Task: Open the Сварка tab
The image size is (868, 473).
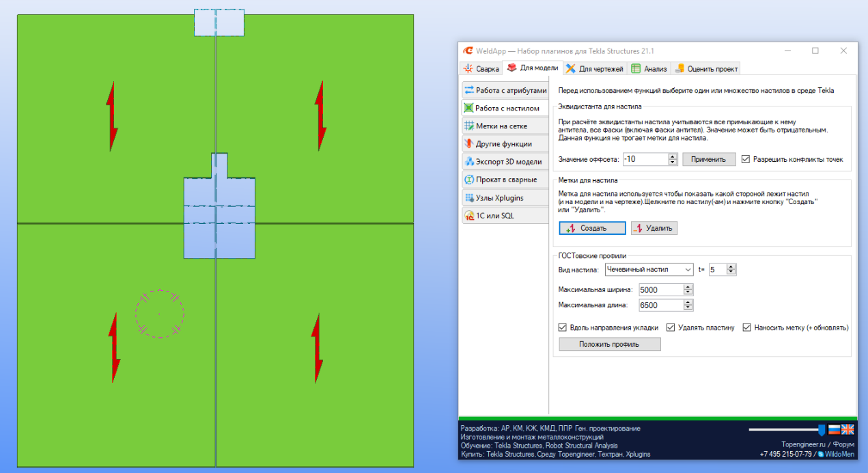Action: point(481,69)
